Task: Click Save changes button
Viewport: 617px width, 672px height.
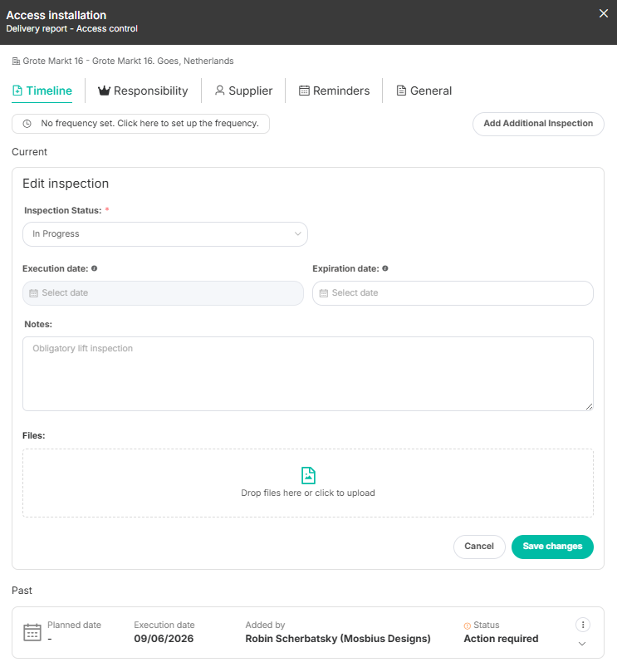Action: (x=552, y=547)
